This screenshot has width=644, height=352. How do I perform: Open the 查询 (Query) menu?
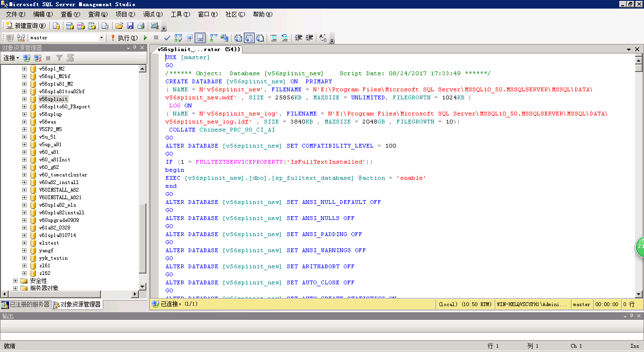point(98,14)
